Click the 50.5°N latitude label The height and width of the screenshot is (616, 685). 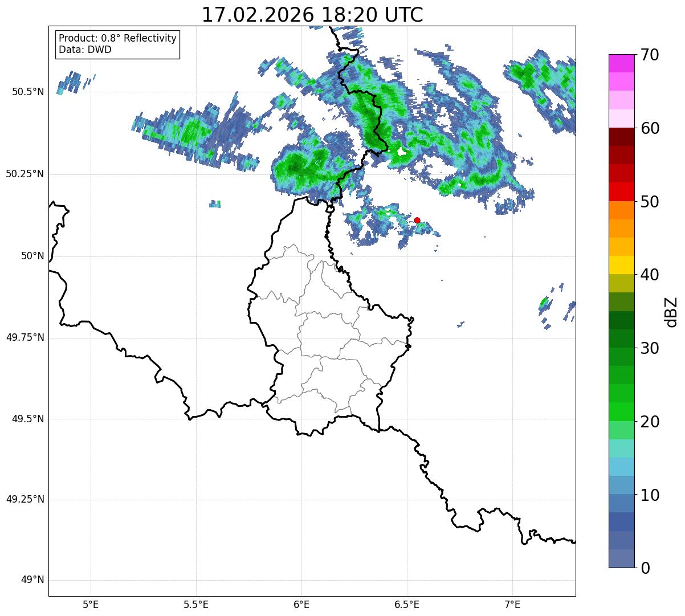[27, 92]
